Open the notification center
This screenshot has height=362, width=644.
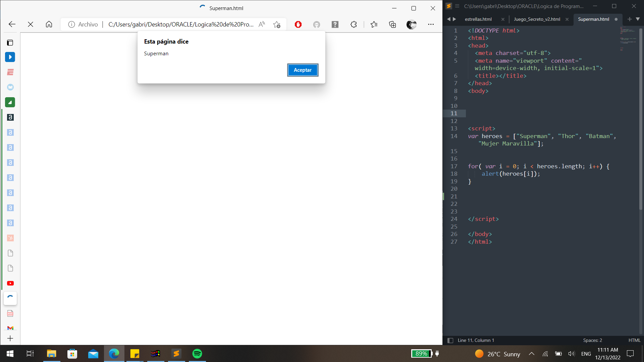coord(630,354)
